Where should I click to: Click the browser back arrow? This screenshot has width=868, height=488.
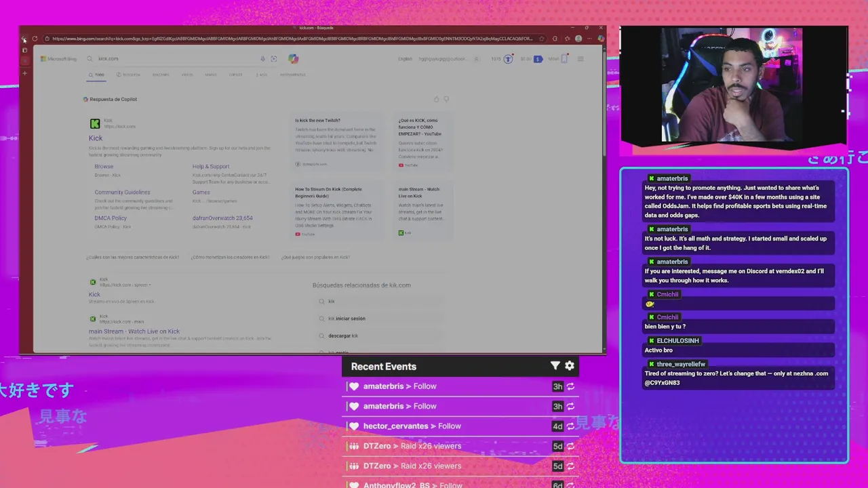(x=24, y=39)
